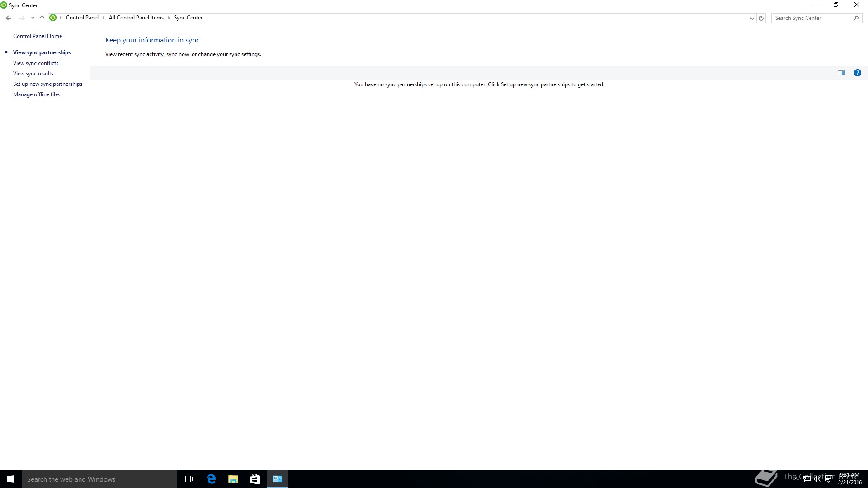Click the preview pane toggle icon

(841, 73)
